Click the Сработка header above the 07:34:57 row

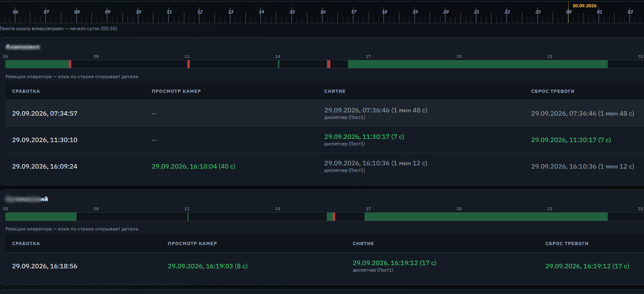coord(26,91)
